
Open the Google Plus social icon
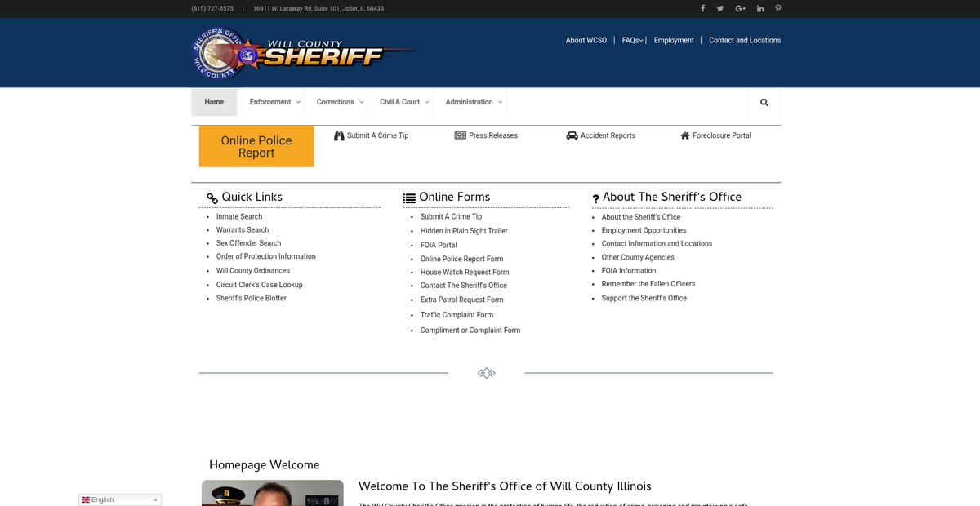tap(741, 8)
